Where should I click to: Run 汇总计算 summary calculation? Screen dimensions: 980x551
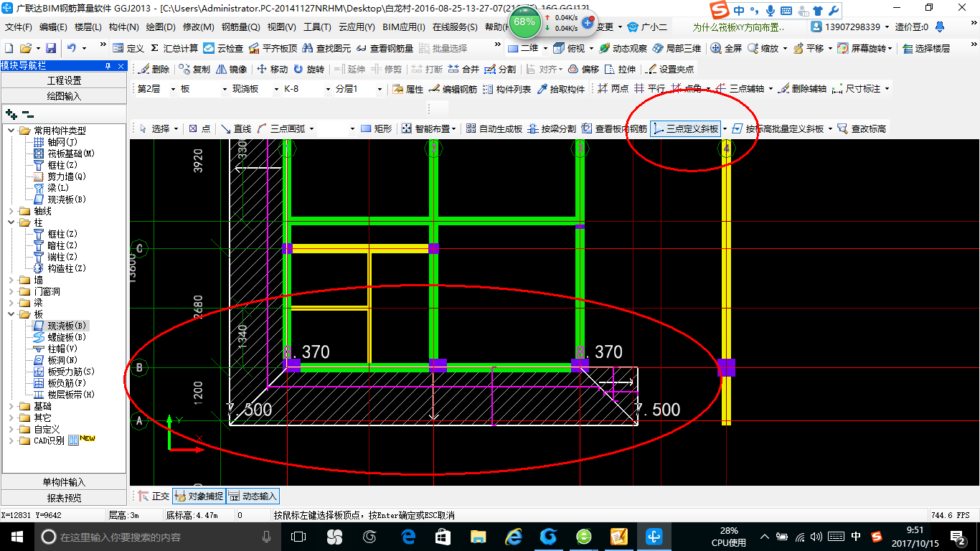174,48
